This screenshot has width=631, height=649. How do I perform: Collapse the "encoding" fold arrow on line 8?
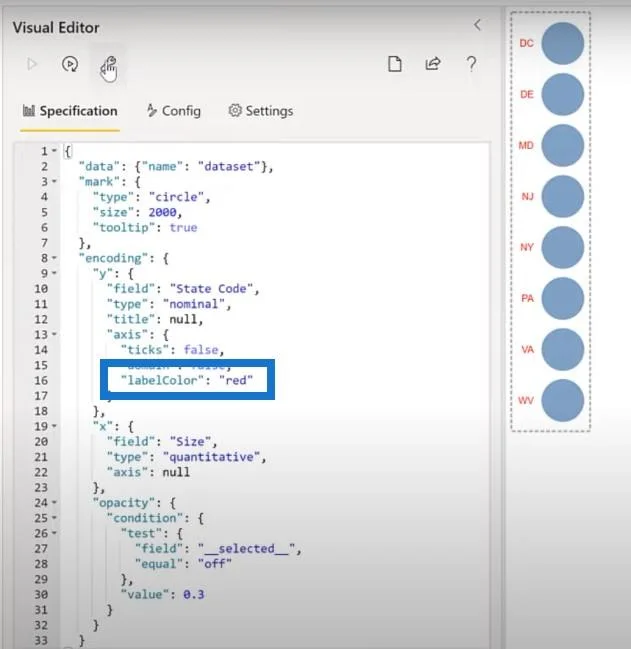click(54, 258)
